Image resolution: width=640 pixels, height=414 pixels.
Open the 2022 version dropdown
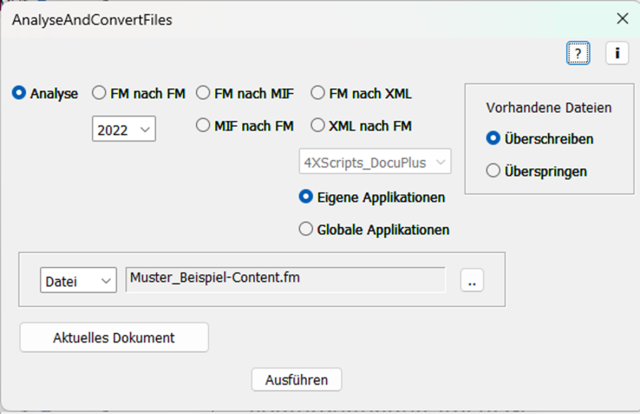click(124, 128)
